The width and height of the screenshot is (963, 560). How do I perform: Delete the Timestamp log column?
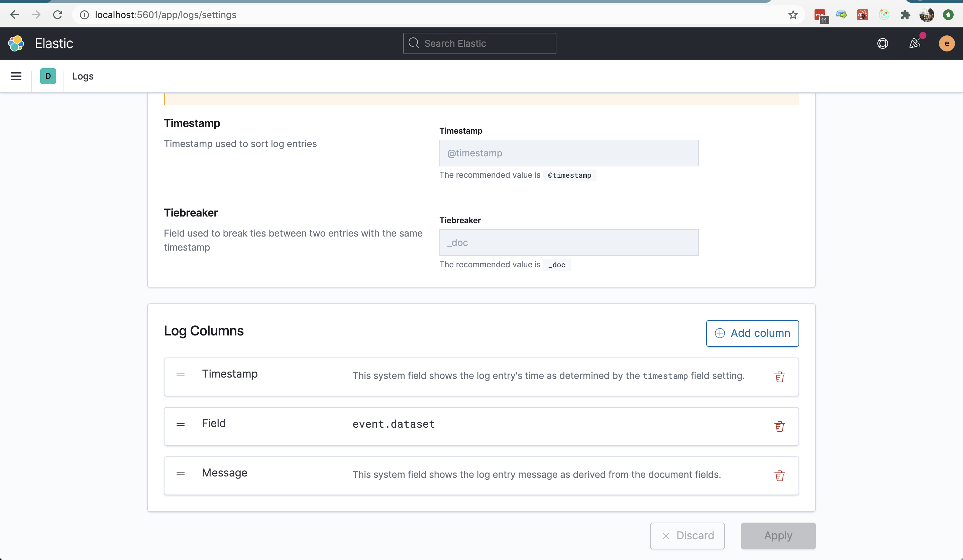click(x=779, y=377)
